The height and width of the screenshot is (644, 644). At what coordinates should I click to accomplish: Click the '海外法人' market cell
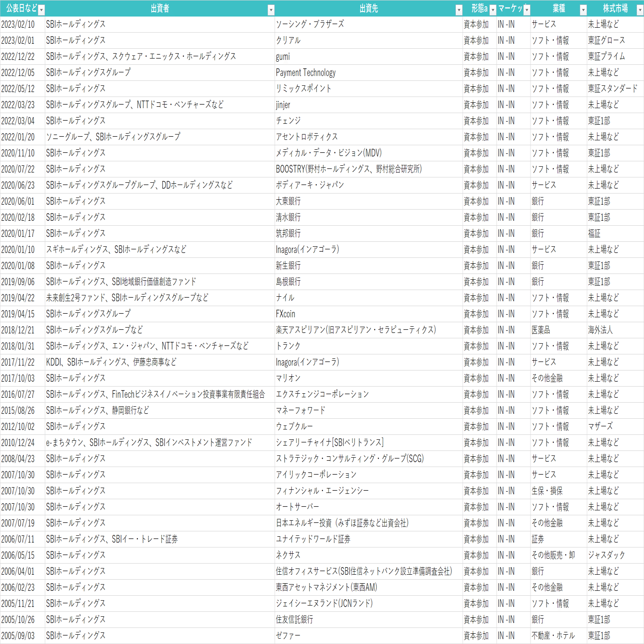click(615, 330)
